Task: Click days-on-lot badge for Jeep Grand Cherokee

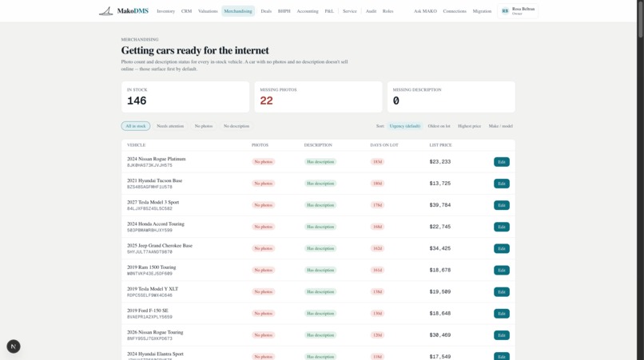Action: (x=377, y=248)
